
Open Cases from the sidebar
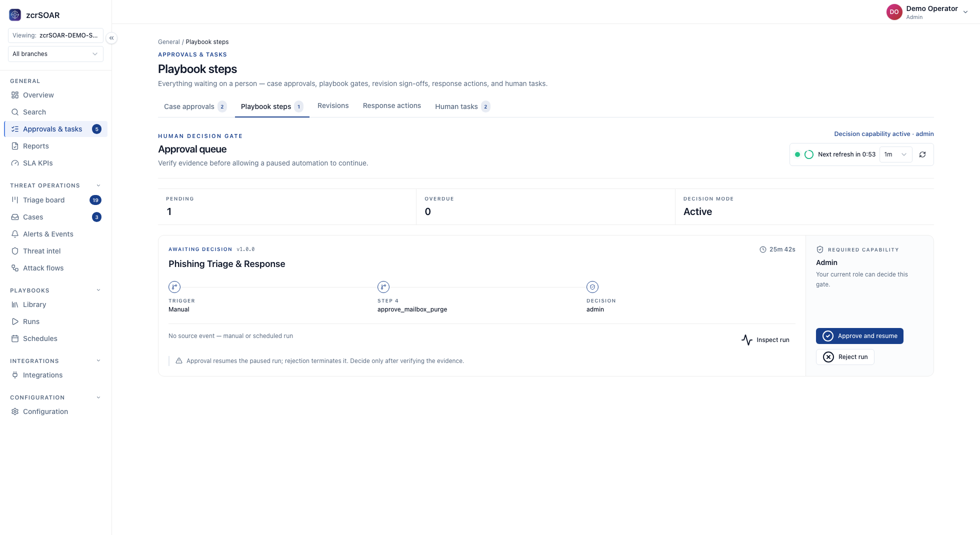[x=55, y=217]
